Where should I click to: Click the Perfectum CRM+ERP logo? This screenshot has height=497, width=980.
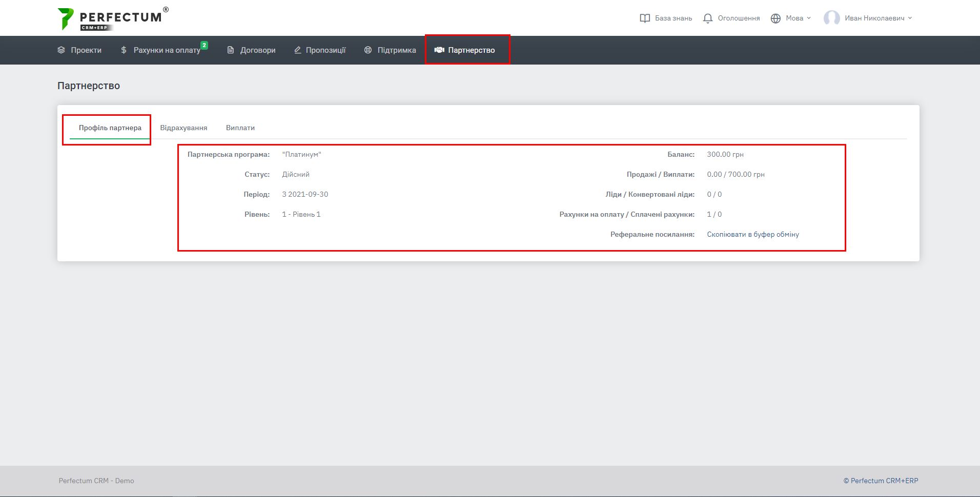[113, 18]
